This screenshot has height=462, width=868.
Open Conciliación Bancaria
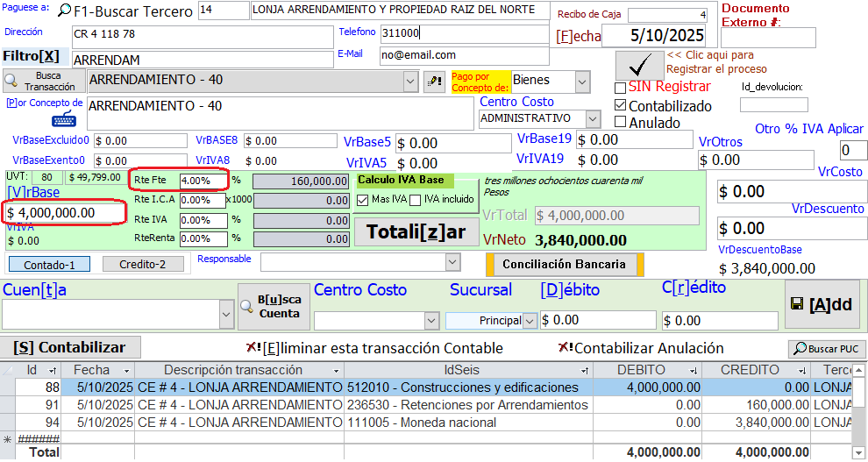[564, 264]
